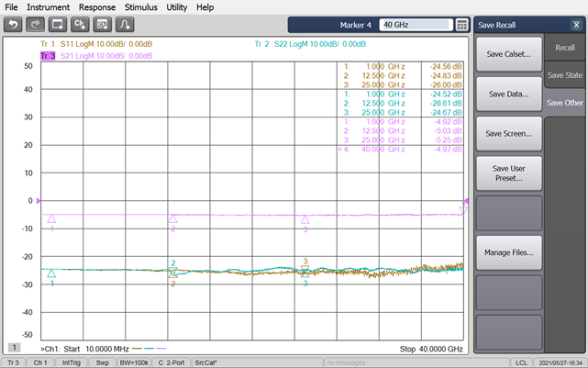Screen dimensions: 588x368
Task: Open the Stimulus menu
Action: tap(140, 7)
